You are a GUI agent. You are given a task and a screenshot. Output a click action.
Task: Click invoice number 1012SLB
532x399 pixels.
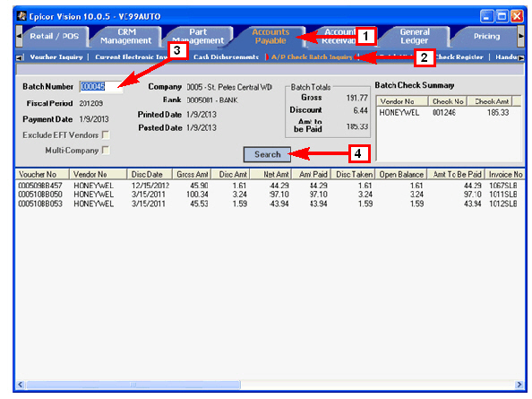(x=503, y=204)
